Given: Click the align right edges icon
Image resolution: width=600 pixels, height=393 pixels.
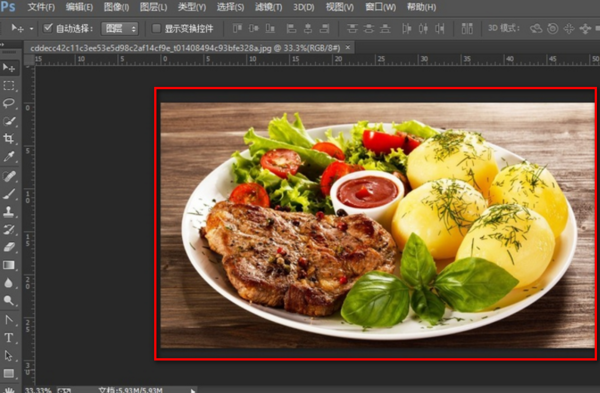Looking at the screenshot, I should point(324,28).
